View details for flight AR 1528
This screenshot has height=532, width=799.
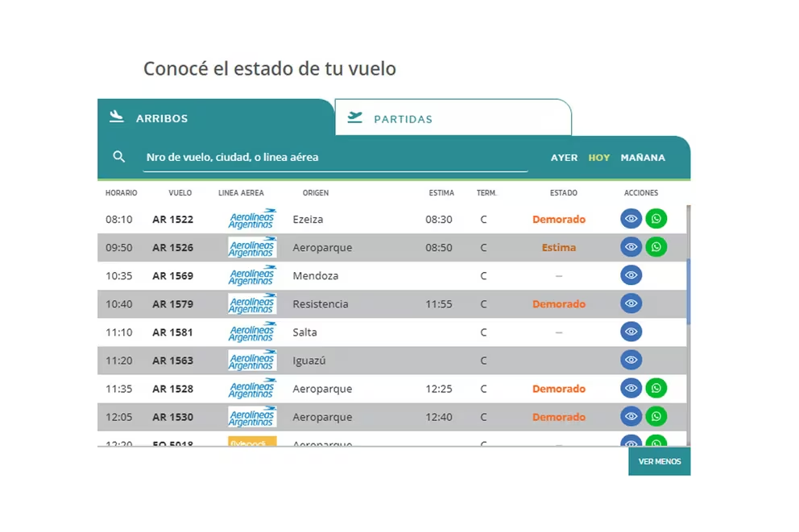click(631, 389)
